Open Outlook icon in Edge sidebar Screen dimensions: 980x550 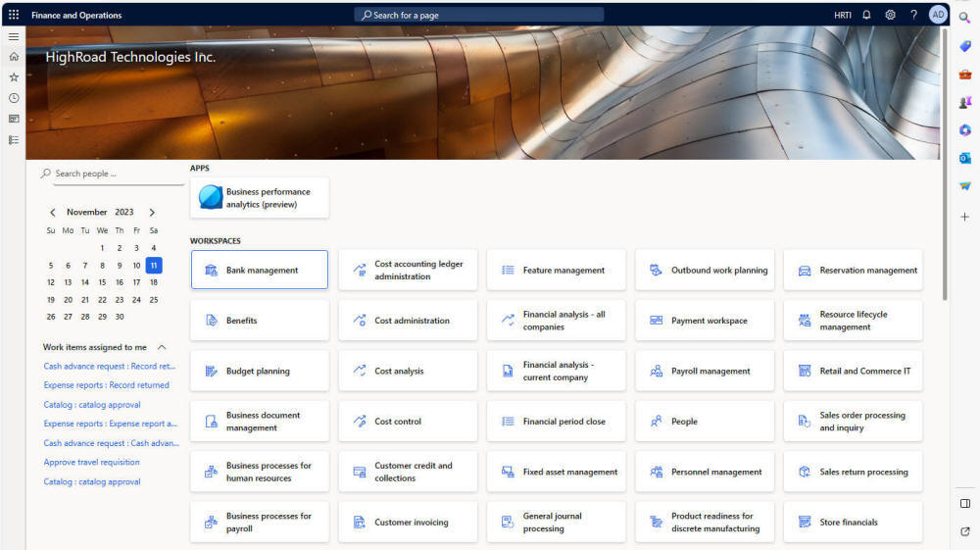pyautogui.click(x=965, y=158)
